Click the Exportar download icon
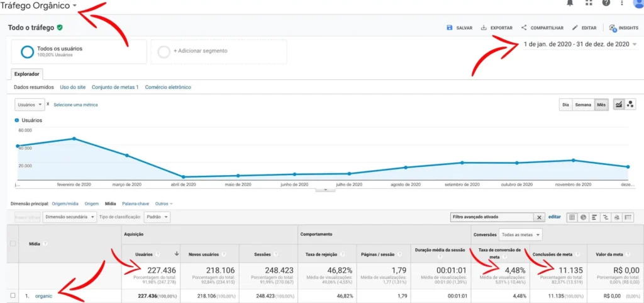The image size is (644, 303). (x=484, y=28)
